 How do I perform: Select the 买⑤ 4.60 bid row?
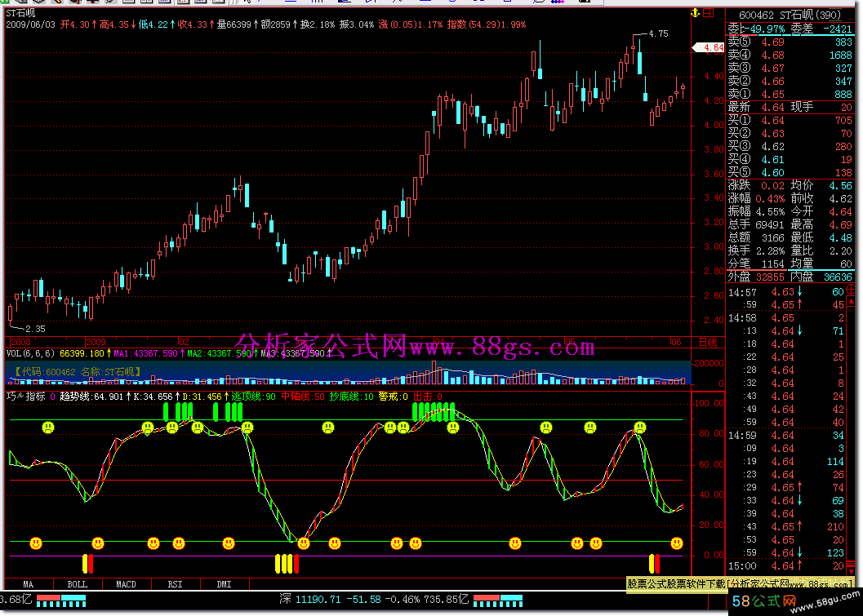tap(790, 172)
